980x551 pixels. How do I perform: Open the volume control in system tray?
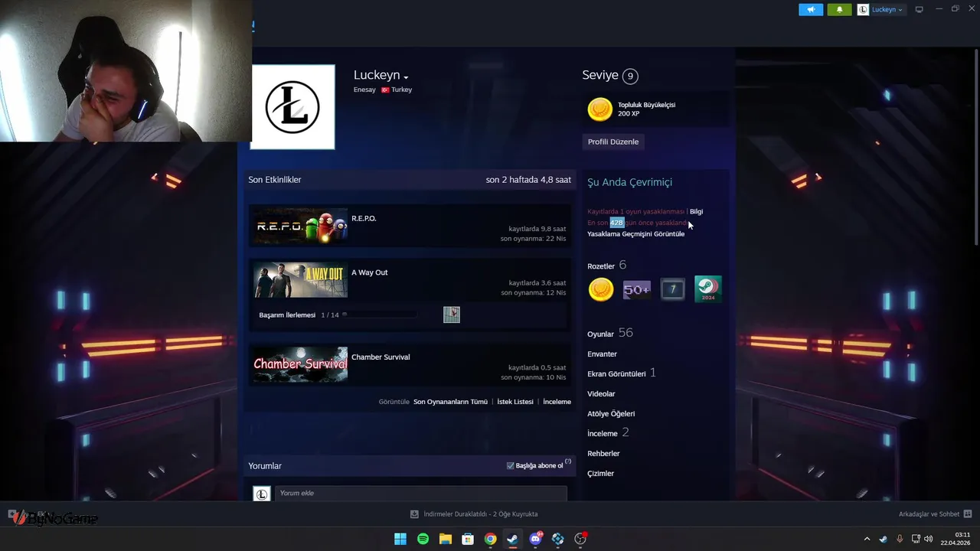point(929,539)
